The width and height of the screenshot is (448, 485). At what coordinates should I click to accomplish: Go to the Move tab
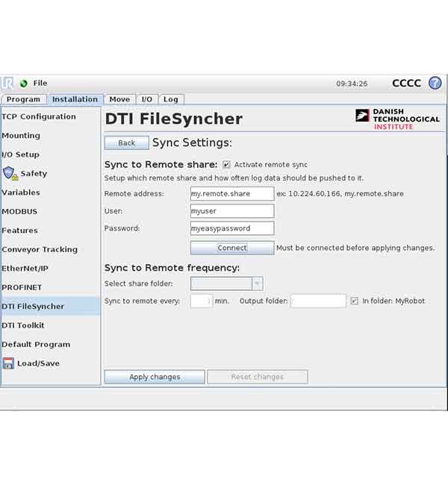point(119,99)
